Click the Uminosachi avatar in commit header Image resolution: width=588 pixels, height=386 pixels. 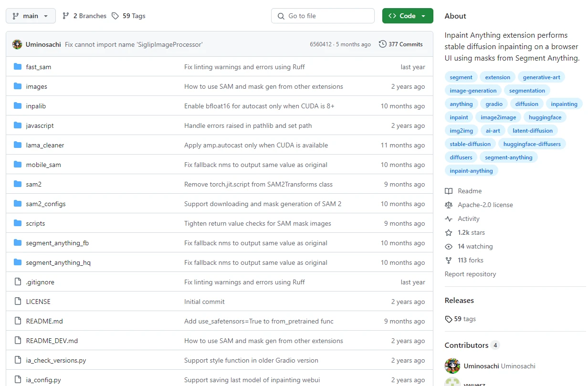click(x=17, y=44)
